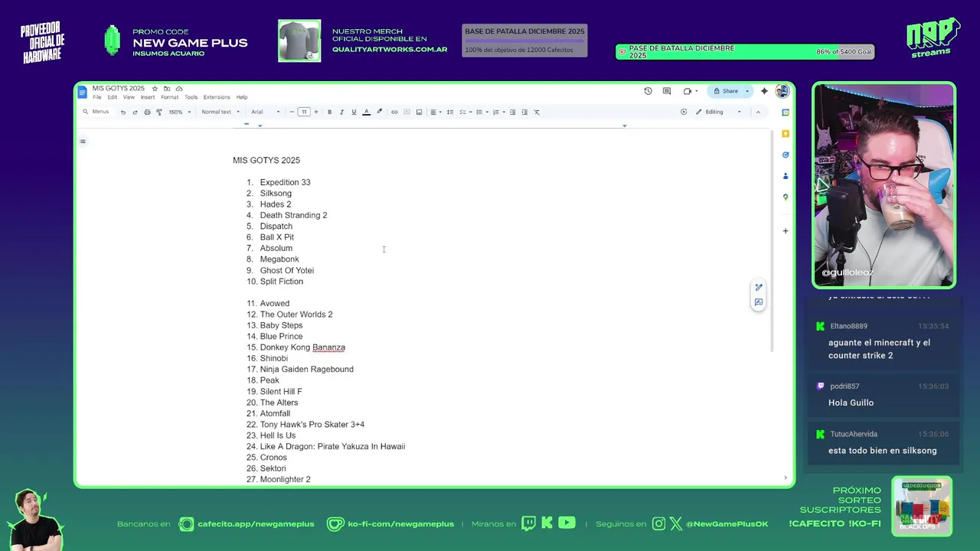Viewport: 980px width, 551px height.
Task: Toggle bold formatting
Action: [329, 112]
